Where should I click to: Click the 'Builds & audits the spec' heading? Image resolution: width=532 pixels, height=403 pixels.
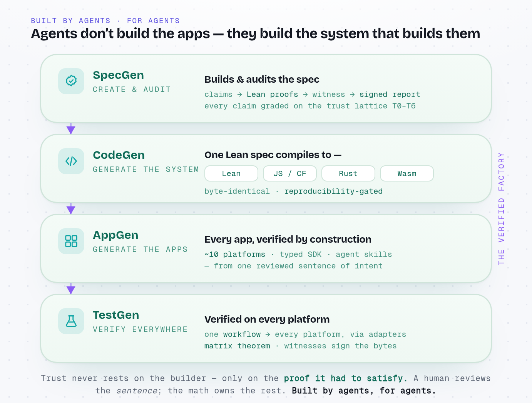click(262, 79)
